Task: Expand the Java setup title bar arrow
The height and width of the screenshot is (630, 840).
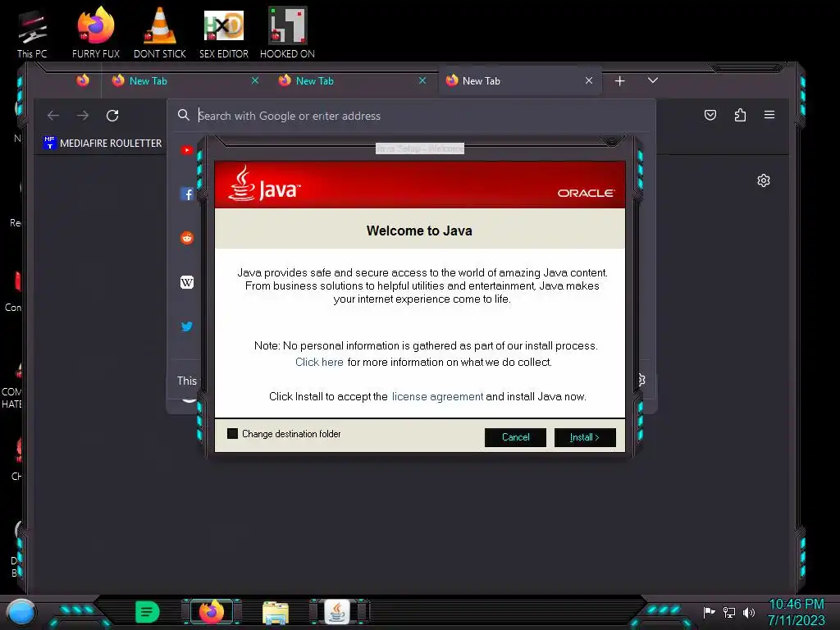Action: [x=611, y=141]
